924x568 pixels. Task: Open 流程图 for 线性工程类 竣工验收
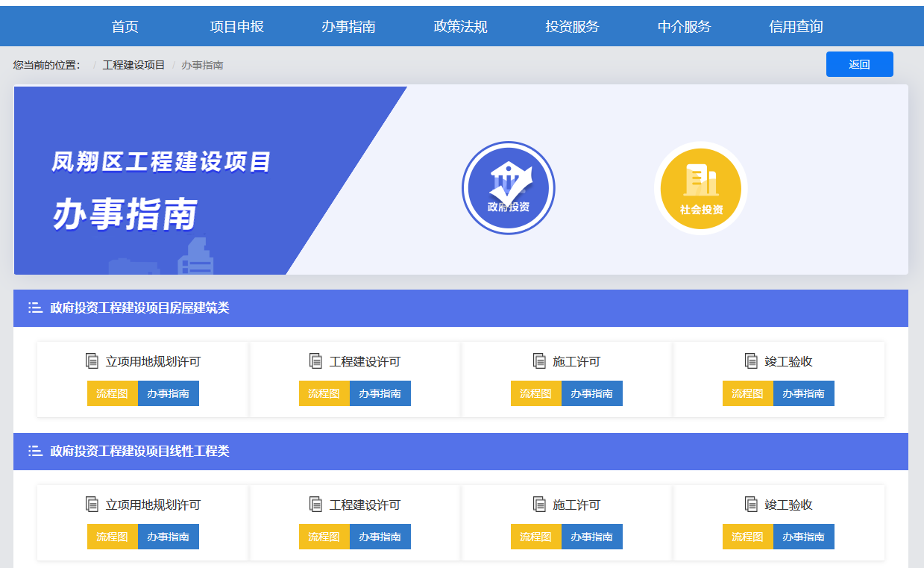(748, 537)
